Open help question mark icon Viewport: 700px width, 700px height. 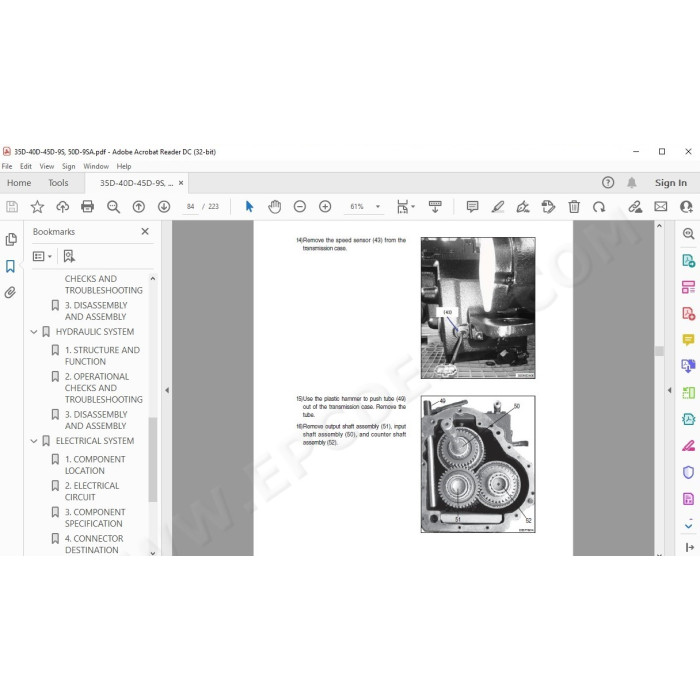(x=608, y=182)
